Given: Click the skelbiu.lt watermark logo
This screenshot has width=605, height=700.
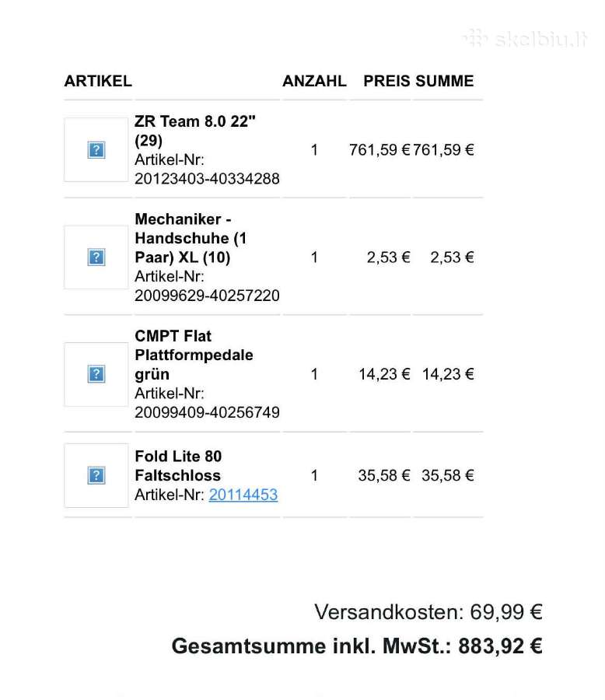Looking at the screenshot, I should coord(526,40).
